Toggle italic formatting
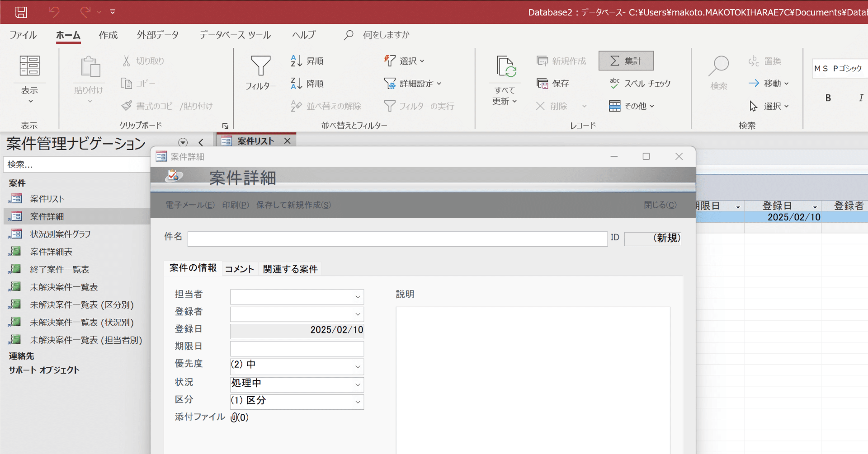 862,98
